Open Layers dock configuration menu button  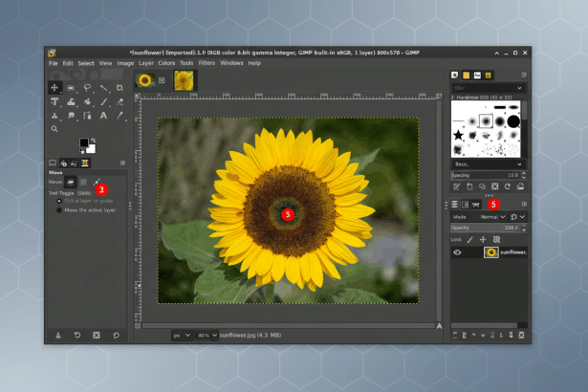pyautogui.click(x=524, y=204)
